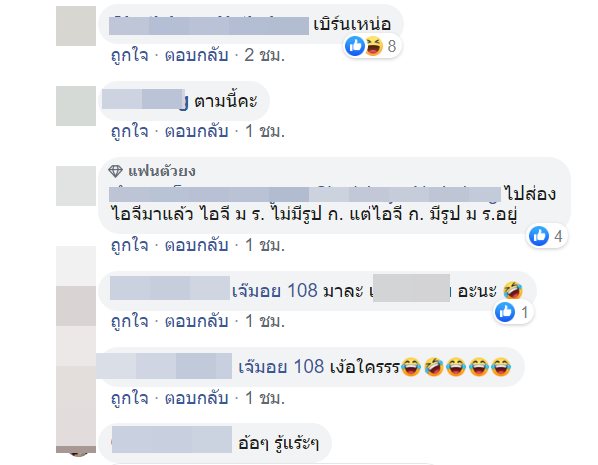Open the เจ๊มอย 108 mention before เง้อใครรร
Image resolution: width=598 pixels, height=465 pixels.
click(281, 367)
